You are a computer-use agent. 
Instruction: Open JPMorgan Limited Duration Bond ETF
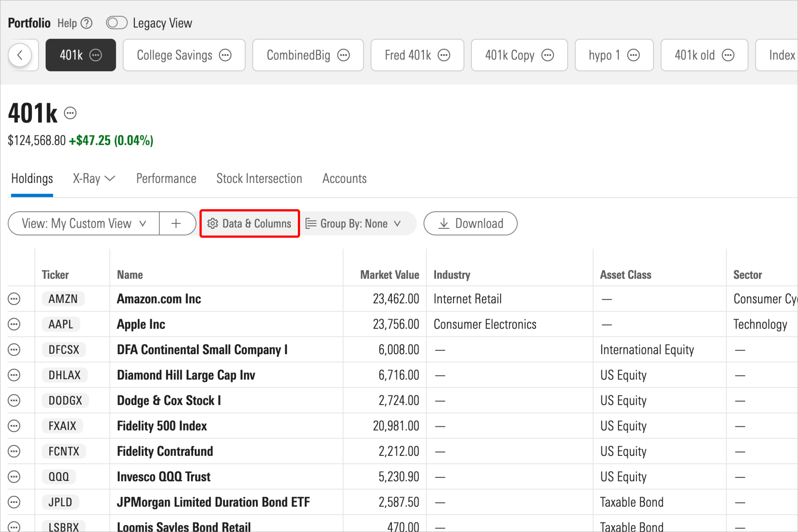[x=213, y=502]
